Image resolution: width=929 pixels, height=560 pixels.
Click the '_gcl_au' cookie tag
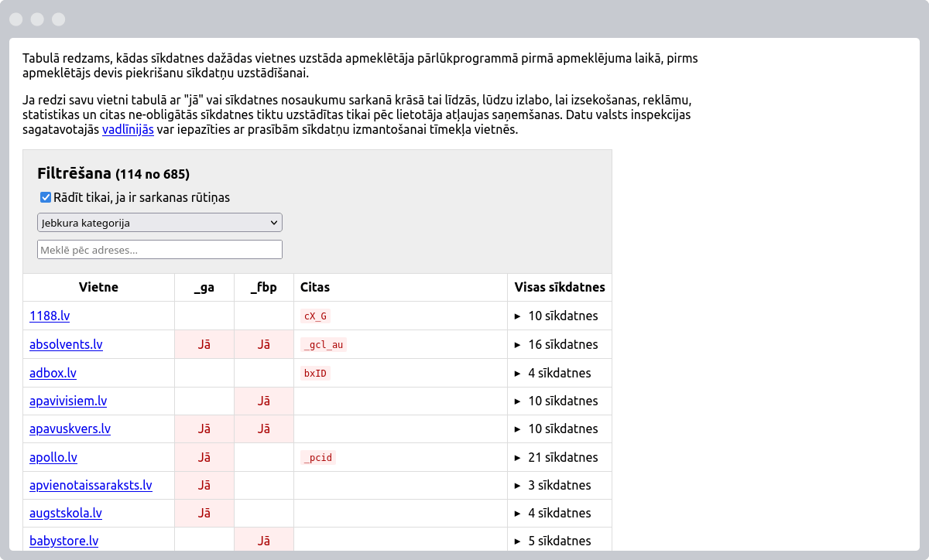[x=323, y=345]
